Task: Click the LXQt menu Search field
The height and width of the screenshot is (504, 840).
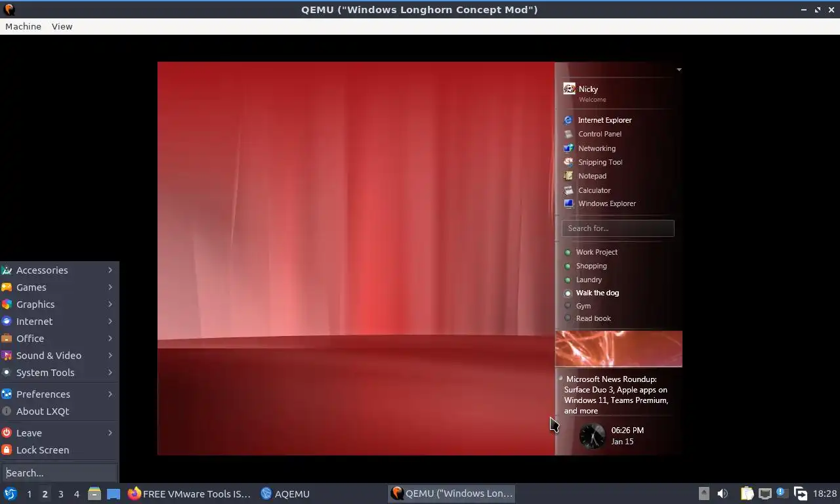Action: (x=60, y=472)
